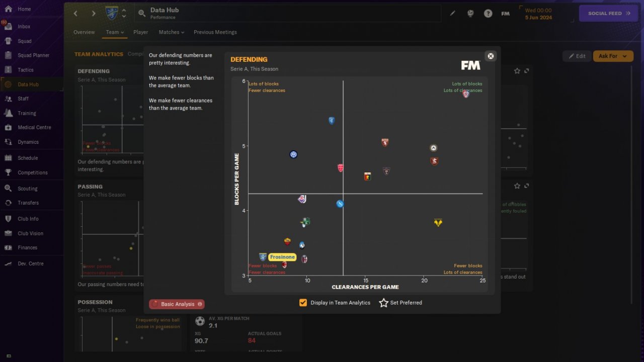Select the yellow Hellas Verona badge
Viewport: 644px width, 362px height.
[x=438, y=223]
